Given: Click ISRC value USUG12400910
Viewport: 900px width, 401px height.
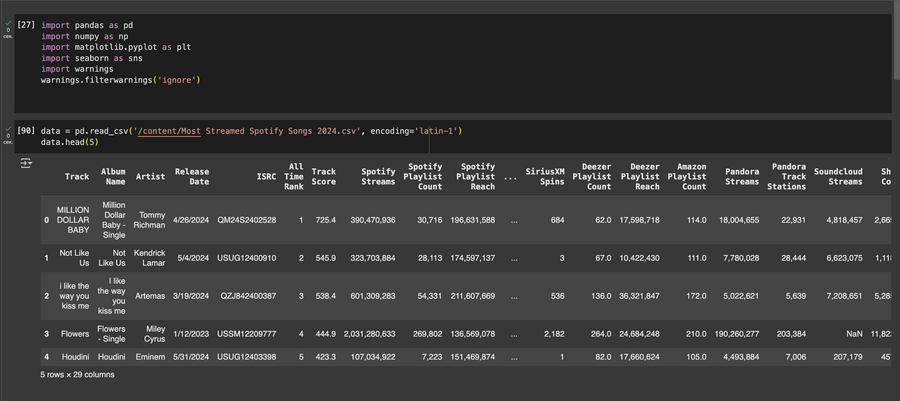Looking at the screenshot, I should [247, 258].
